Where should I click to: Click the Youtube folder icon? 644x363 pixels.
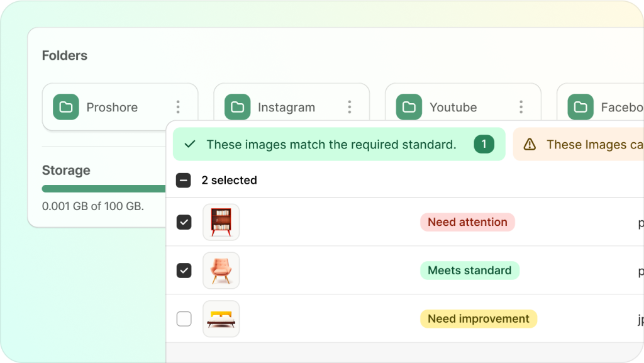[409, 107]
